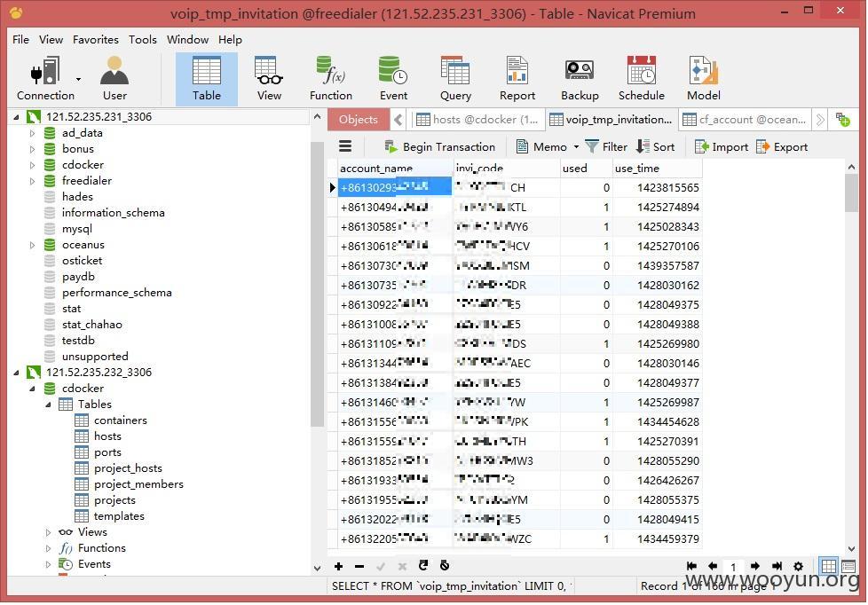Expand the Functions node

pos(48,548)
